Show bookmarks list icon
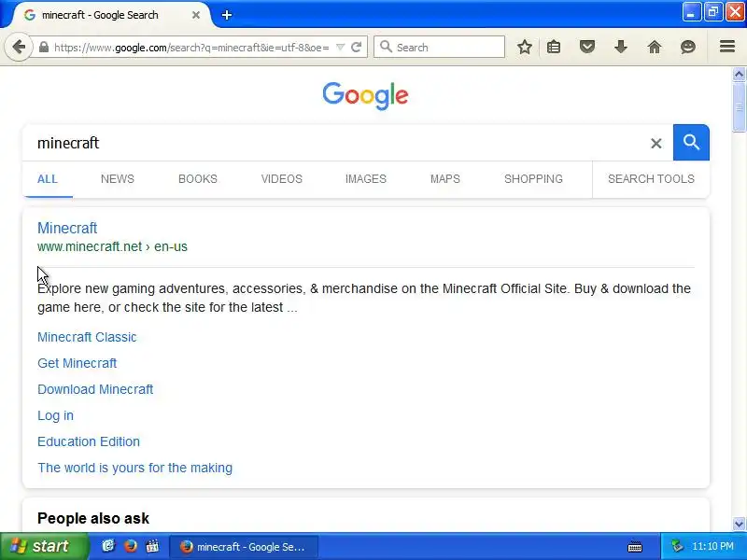The height and width of the screenshot is (560, 747). pos(554,48)
